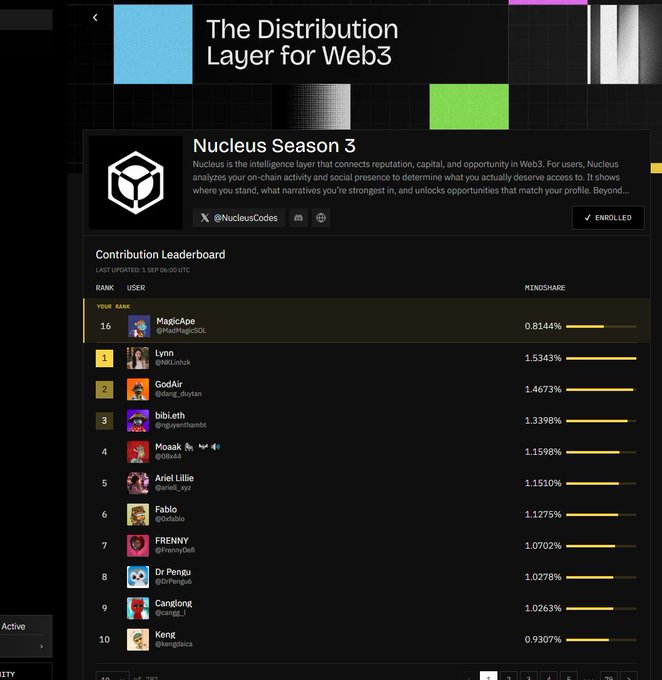Viewport: 662px width, 680px height.
Task: Click the @DrPengu6 handle
Action: click(173, 581)
